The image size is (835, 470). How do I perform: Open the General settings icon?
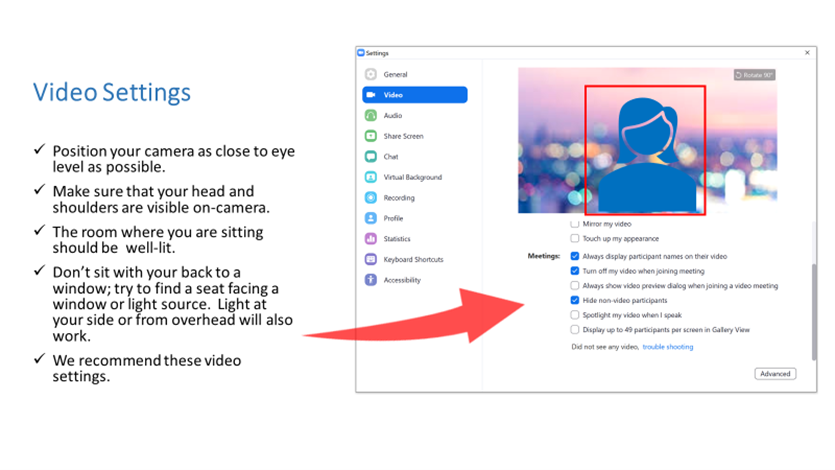tap(371, 75)
